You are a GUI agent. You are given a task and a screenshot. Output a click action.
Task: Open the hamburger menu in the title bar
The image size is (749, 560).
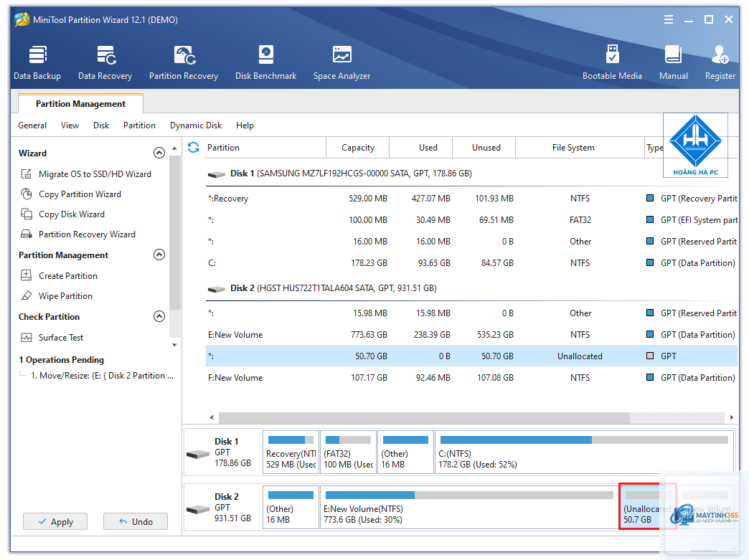pyautogui.click(x=669, y=19)
